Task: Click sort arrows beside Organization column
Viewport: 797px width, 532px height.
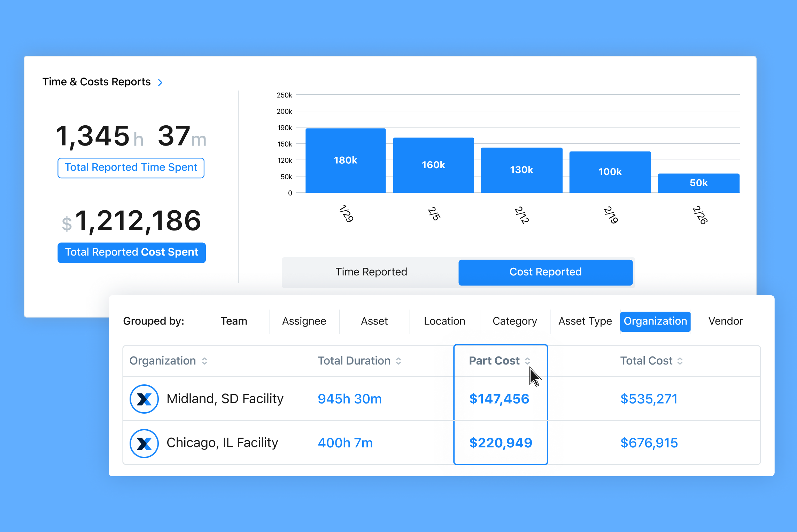Action: (204, 361)
